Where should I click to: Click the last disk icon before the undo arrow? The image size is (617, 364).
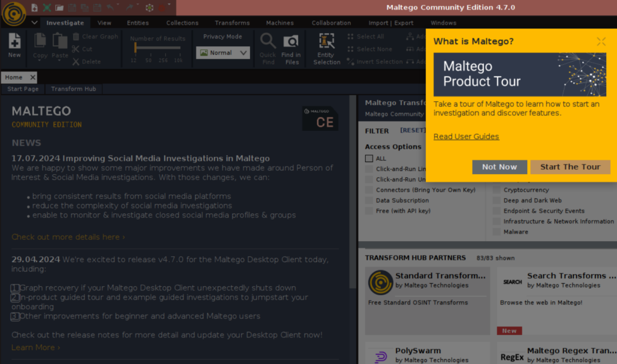[97, 7]
